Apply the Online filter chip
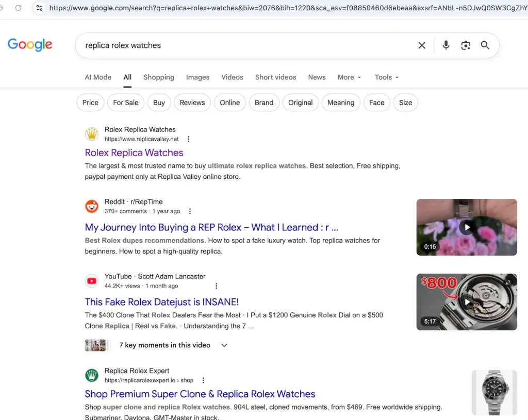 click(229, 103)
